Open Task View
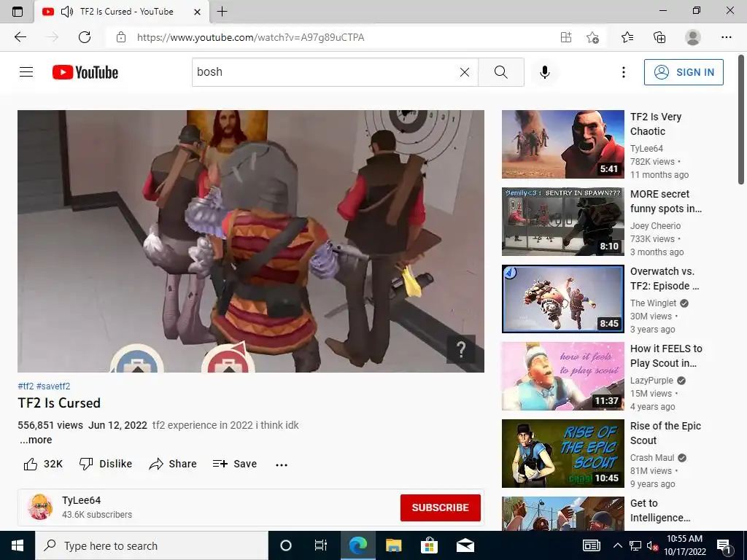Viewport: 747px width, 560px height. [x=321, y=545]
